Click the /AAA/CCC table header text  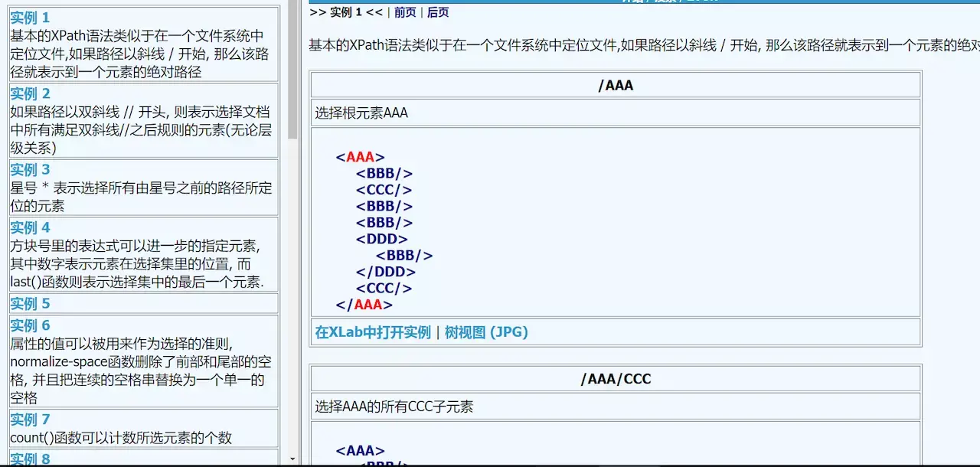[x=616, y=379]
